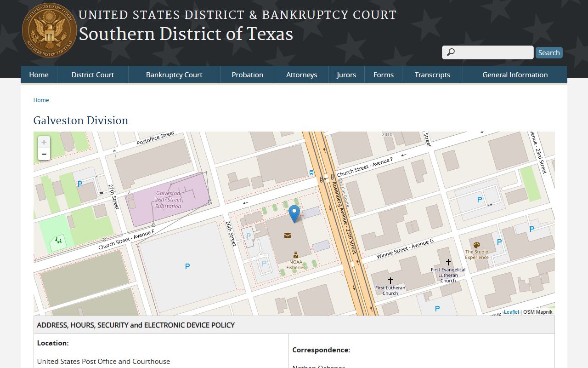Zoom in on the map with the plus button

(x=44, y=142)
